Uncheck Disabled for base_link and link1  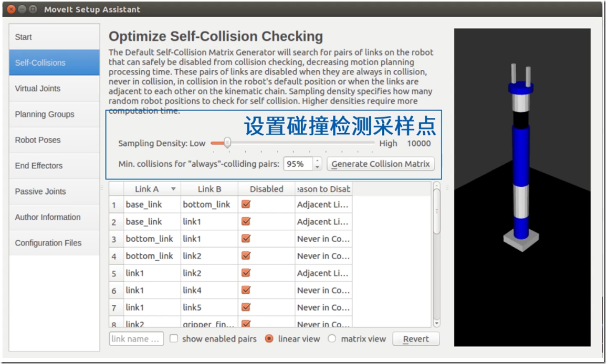[x=246, y=221]
